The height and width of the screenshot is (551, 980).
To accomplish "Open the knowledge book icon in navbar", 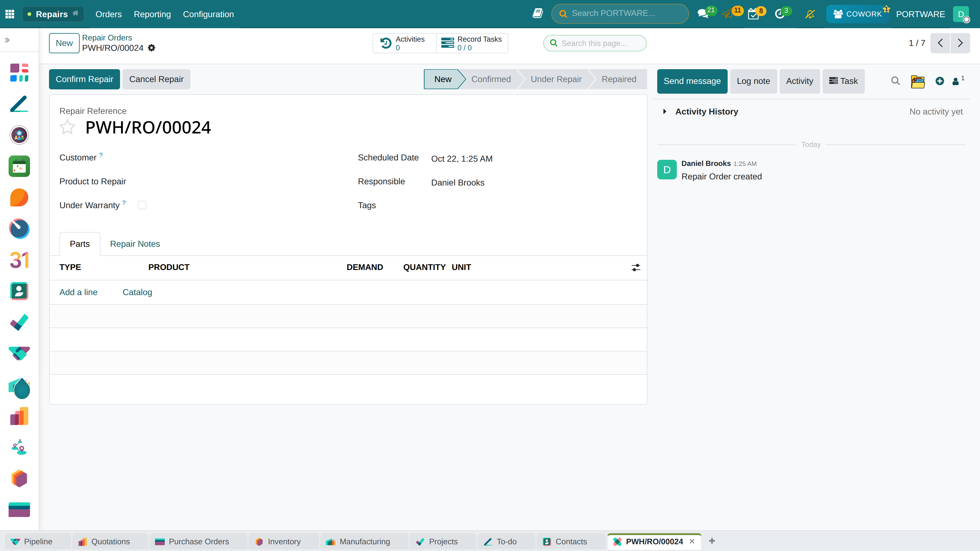I will click(x=537, y=14).
